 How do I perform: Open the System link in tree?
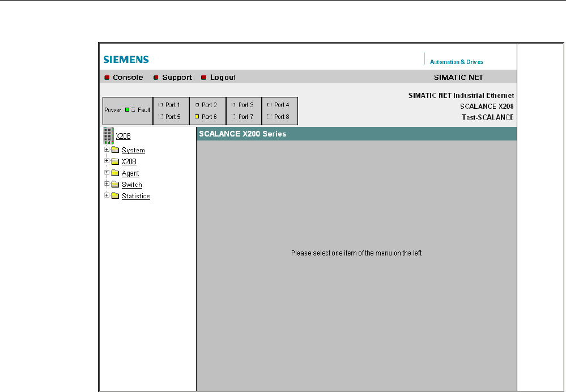(133, 150)
